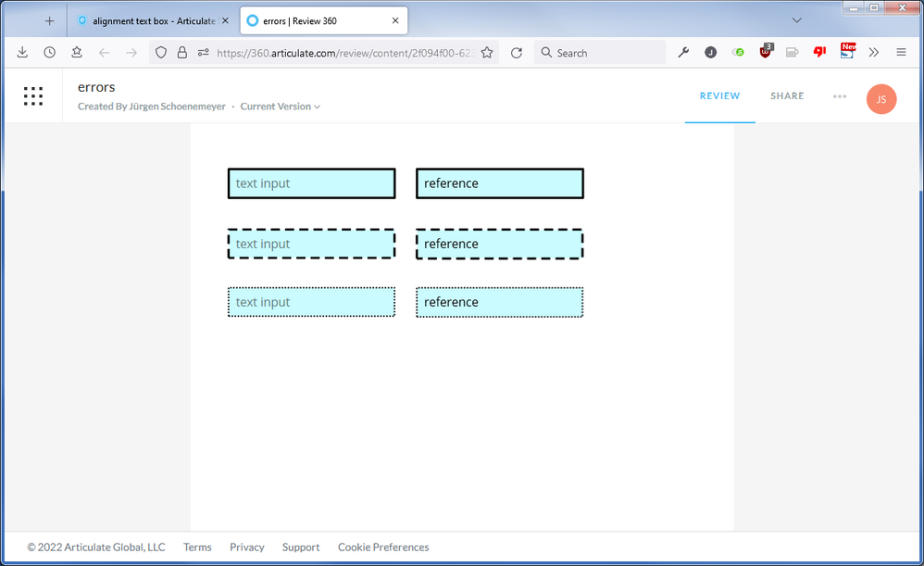The height and width of the screenshot is (566, 924).
Task: Open the Support footer link
Action: 301,547
